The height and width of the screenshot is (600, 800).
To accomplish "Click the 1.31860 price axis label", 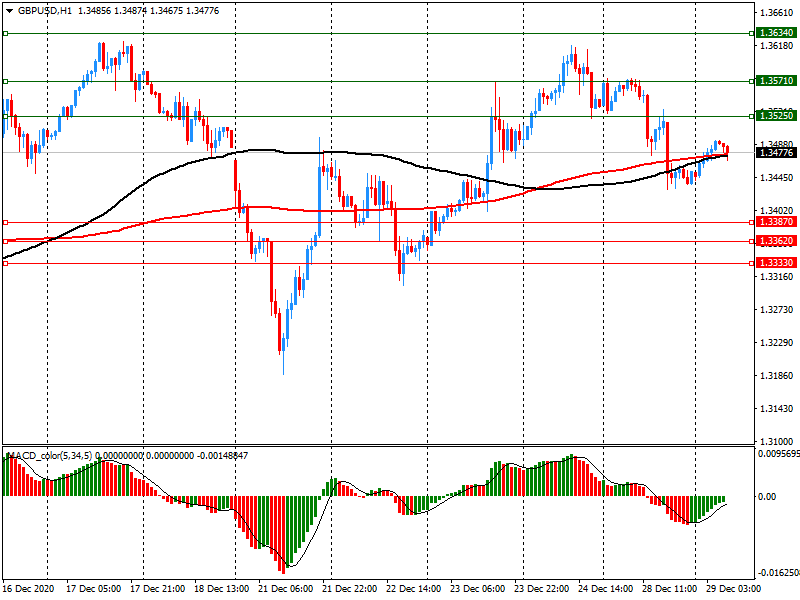I will pyautogui.click(x=777, y=376).
